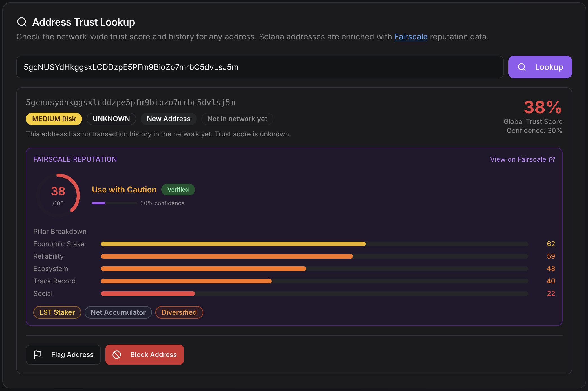Image resolution: width=588 pixels, height=391 pixels.
Task: Click the Economic Stake score 62
Action: pyautogui.click(x=551, y=244)
